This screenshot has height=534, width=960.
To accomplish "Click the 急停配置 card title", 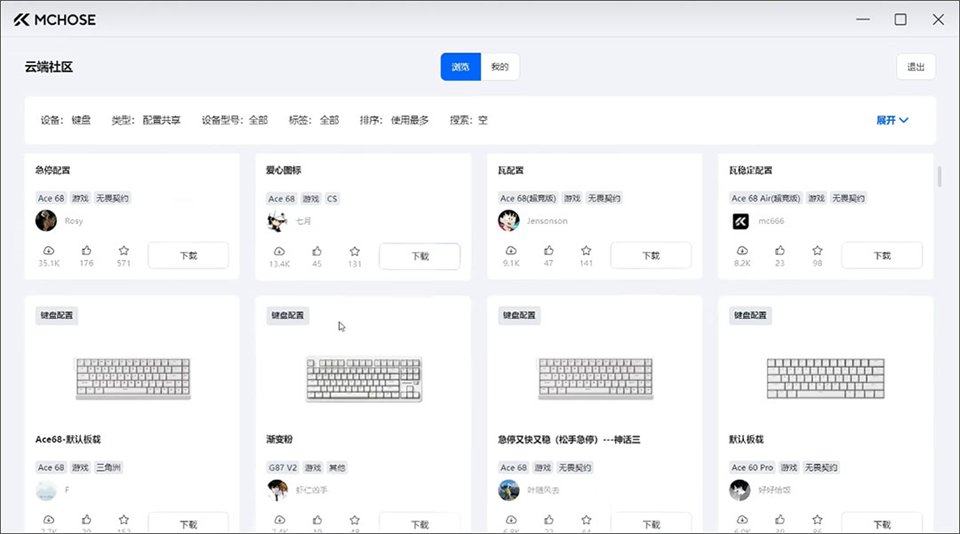I will [x=53, y=170].
